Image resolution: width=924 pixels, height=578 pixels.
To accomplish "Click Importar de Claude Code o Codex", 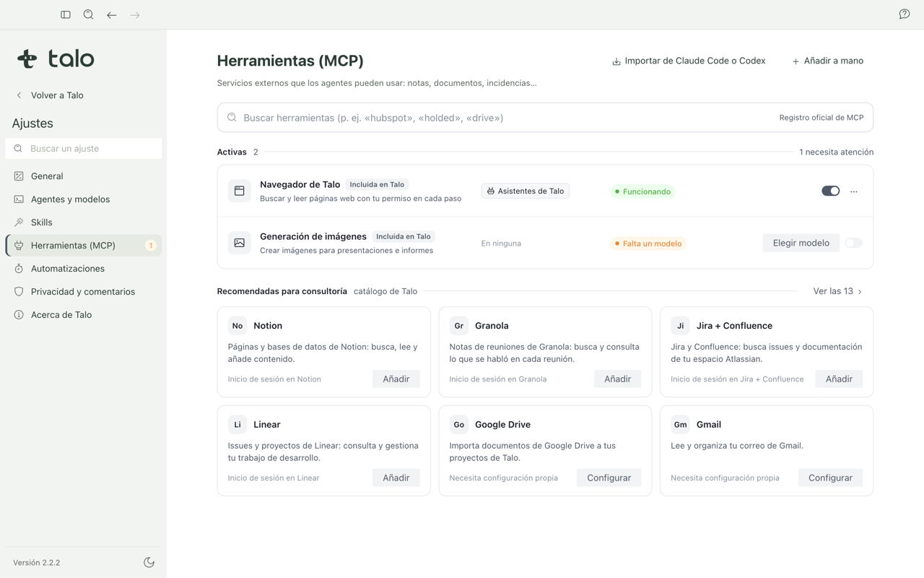I will click(x=689, y=61).
